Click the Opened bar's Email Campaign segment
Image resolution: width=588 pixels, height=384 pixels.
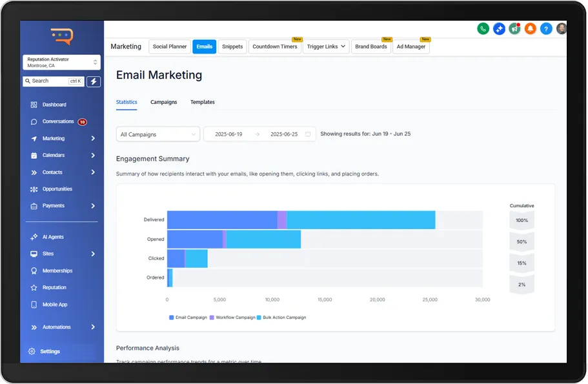pyautogui.click(x=195, y=239)
